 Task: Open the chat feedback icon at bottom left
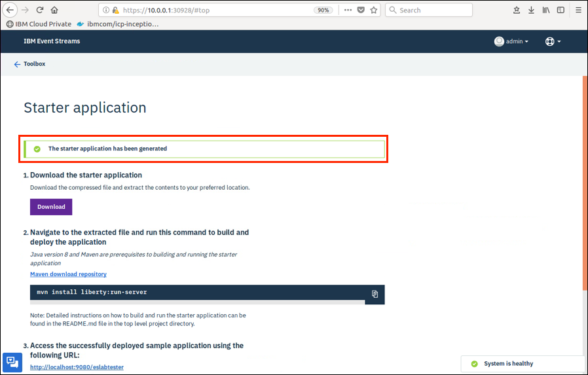12,363
